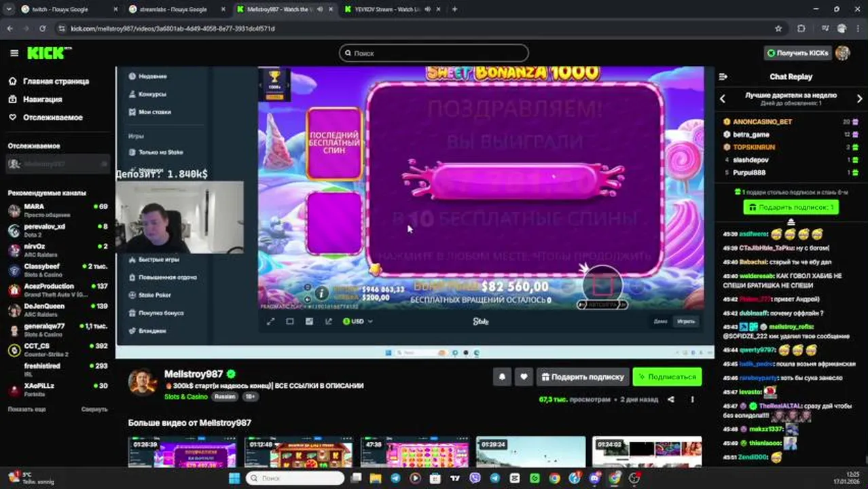Switch to the streamlabs Google search tab
Screen dimensions: 868x489
coord(175,10)
